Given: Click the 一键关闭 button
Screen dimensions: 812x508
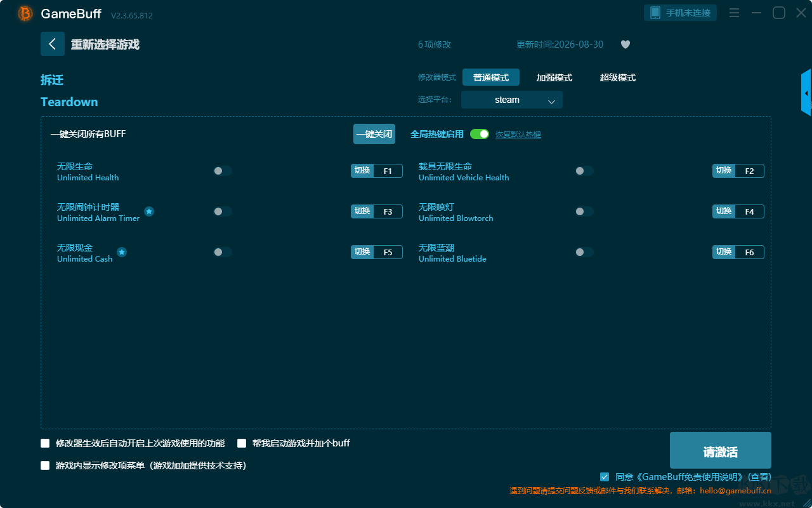Looking at the screenshot, I should [374, 134].
